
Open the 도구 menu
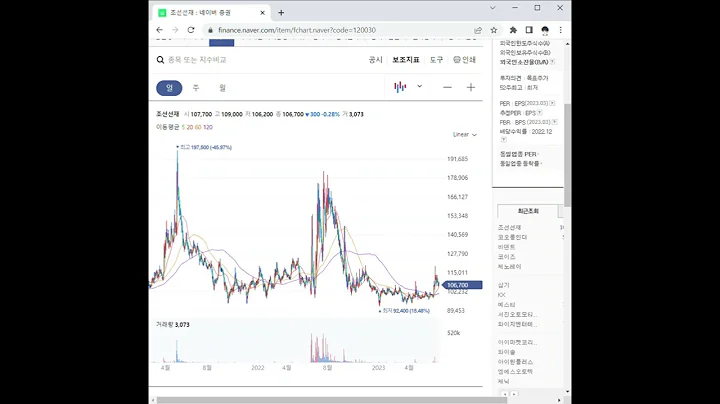[436, 60]
